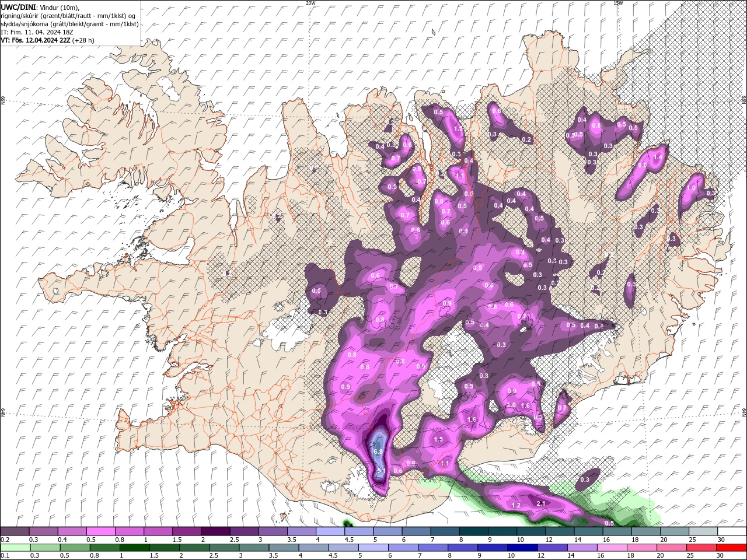Select the 6 slate blue swatch in the snow scale
Image resolution: width=747 pixels, height=560 pixels.
(416, 531)
